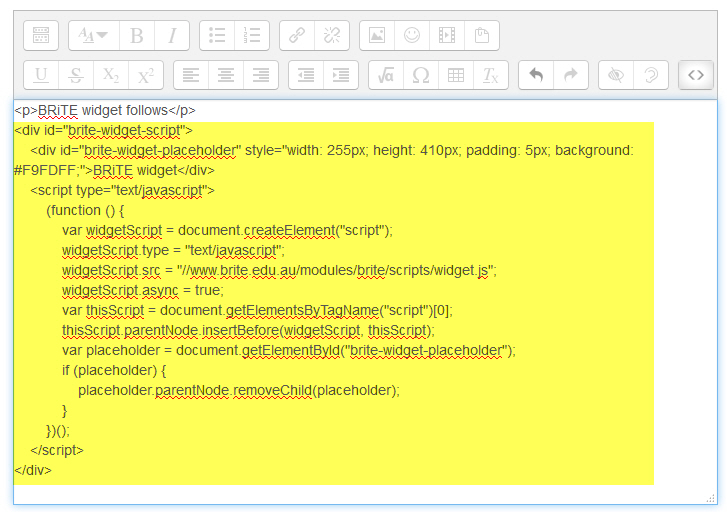Remove the hyperlink with unlink icon
Image resolution: width=727 pixels, height=512 pixels.
pos(332,35)
